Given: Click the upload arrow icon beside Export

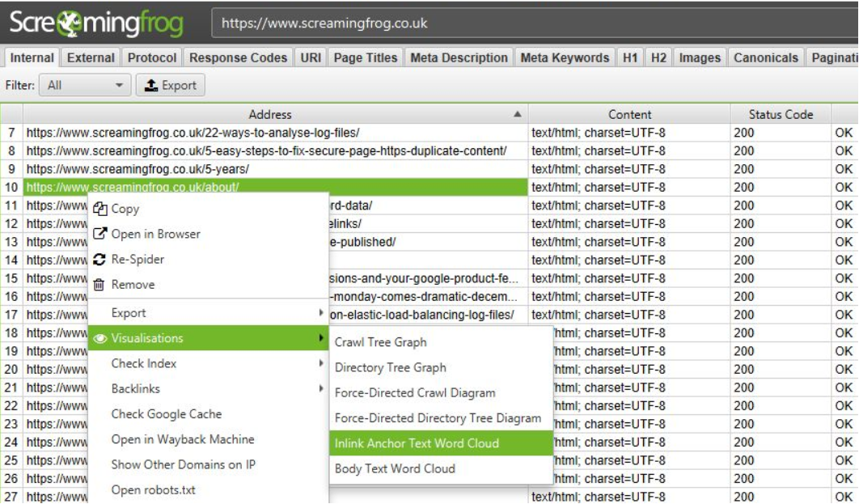Looking at the screenshot, I should 151,85.
